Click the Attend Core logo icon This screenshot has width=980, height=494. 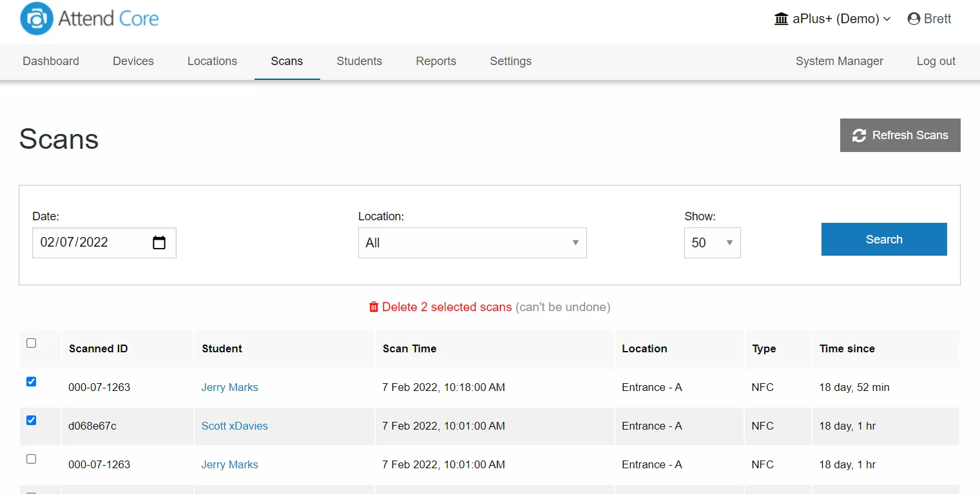pos(36,19)
